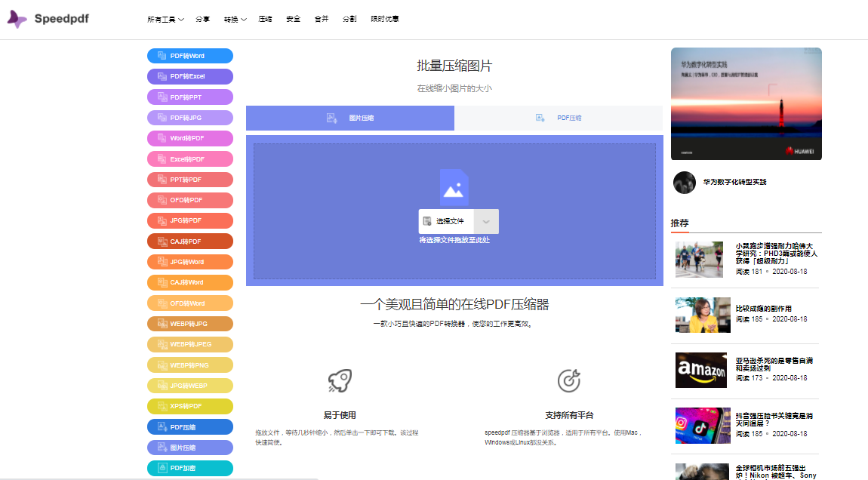
Task: Click the icon on WEBP转PNG button
Action: click(162, 365)
